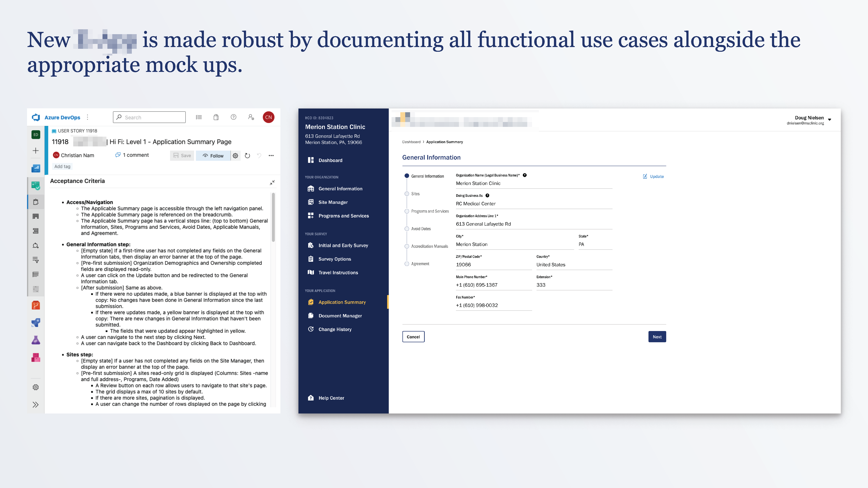The height and width of the screenshot is (488, 868).
Task: Select the Agreement step circle
Action: [407, 264]
